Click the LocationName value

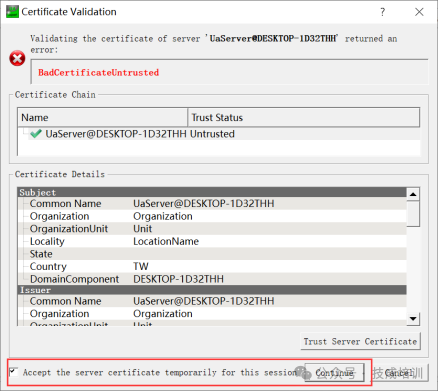[x=166, y=241]
